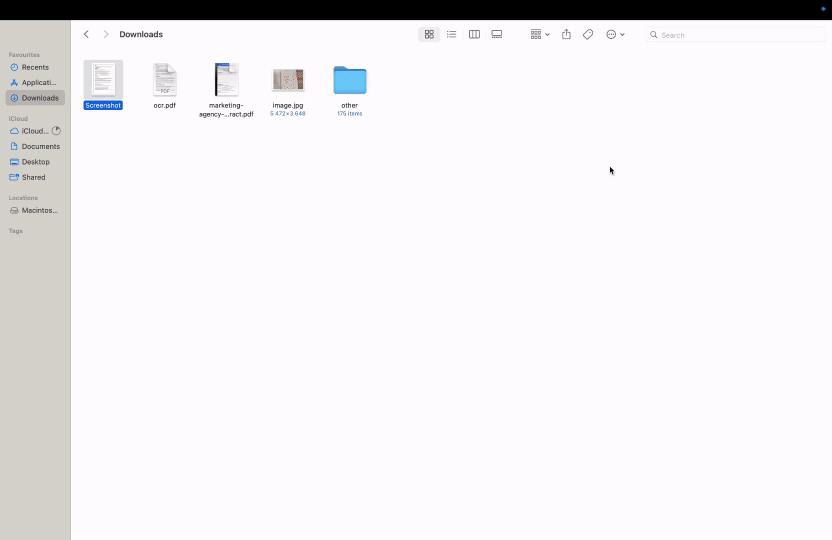Switch to column view

click(x=474, y=34)
